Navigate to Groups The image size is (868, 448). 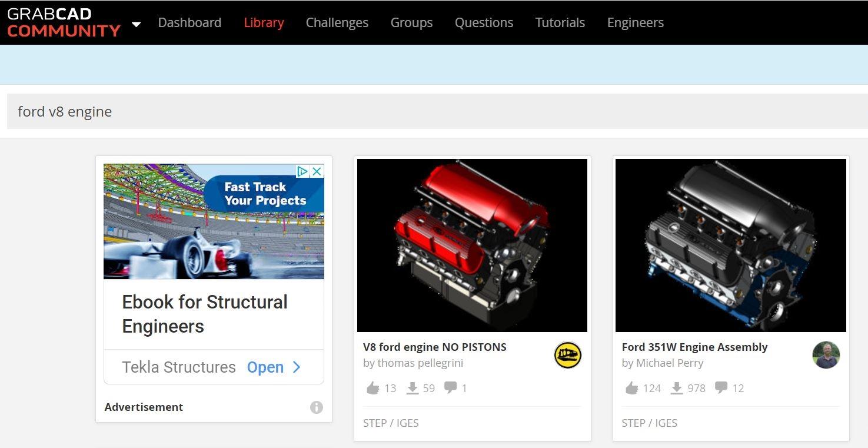[411, 22]
